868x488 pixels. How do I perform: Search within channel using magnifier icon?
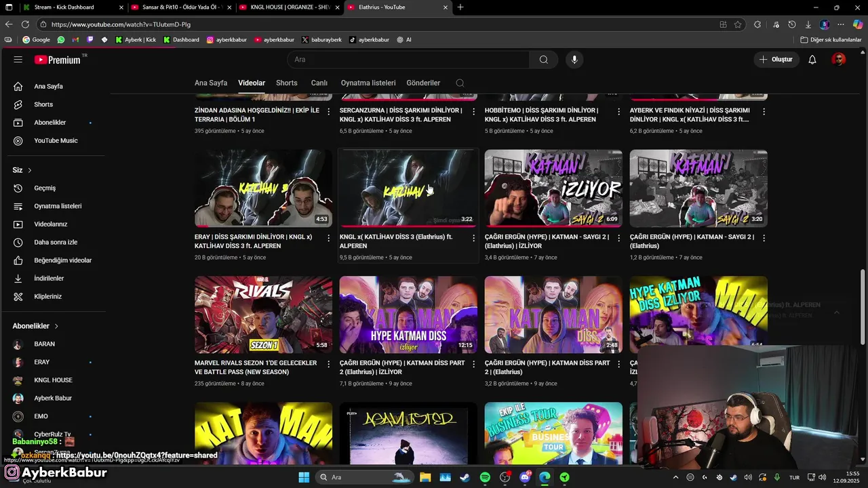[460, 83]
